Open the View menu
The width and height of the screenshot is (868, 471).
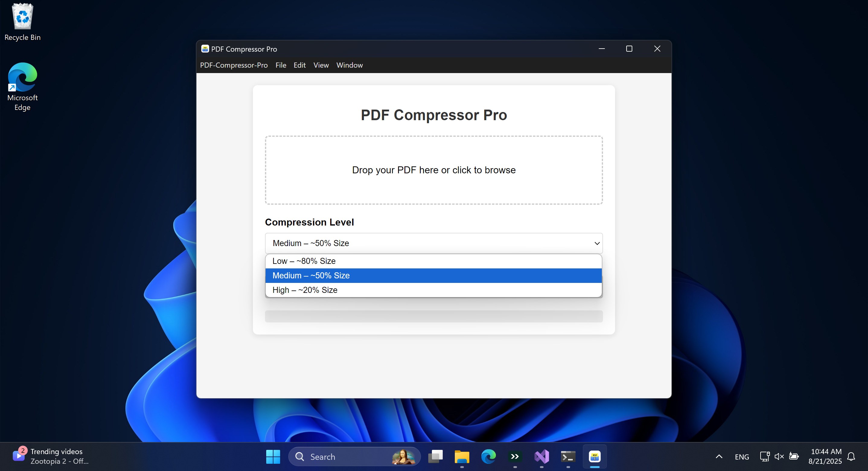321,65
